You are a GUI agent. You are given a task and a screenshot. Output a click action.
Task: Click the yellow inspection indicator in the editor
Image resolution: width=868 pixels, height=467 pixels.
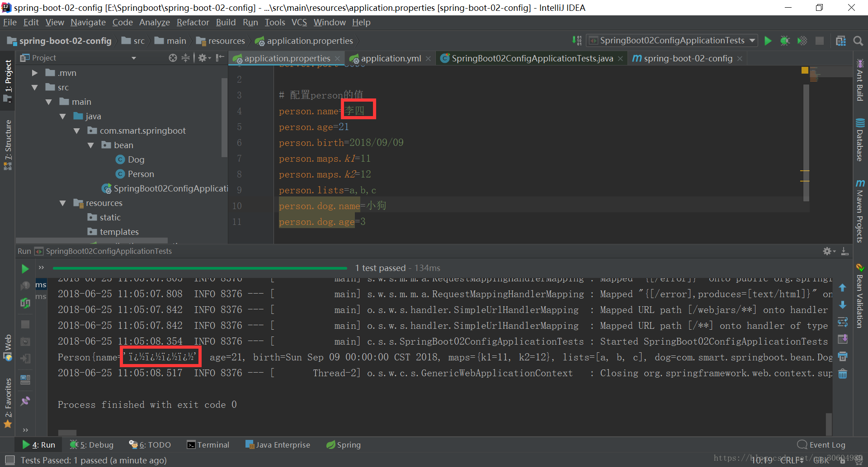point(805,70)
